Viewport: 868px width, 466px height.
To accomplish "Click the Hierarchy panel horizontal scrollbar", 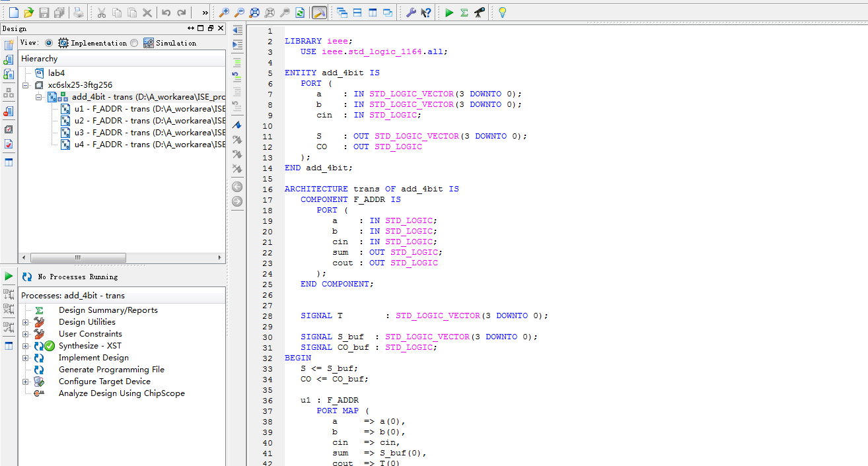I will click(77, 257).
